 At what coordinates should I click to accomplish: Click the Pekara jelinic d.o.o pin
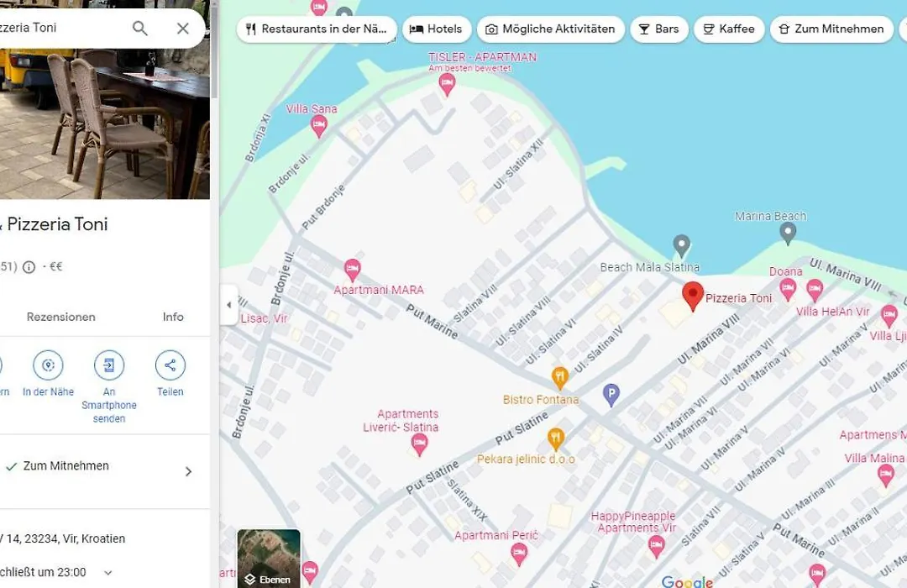point(555,438)
